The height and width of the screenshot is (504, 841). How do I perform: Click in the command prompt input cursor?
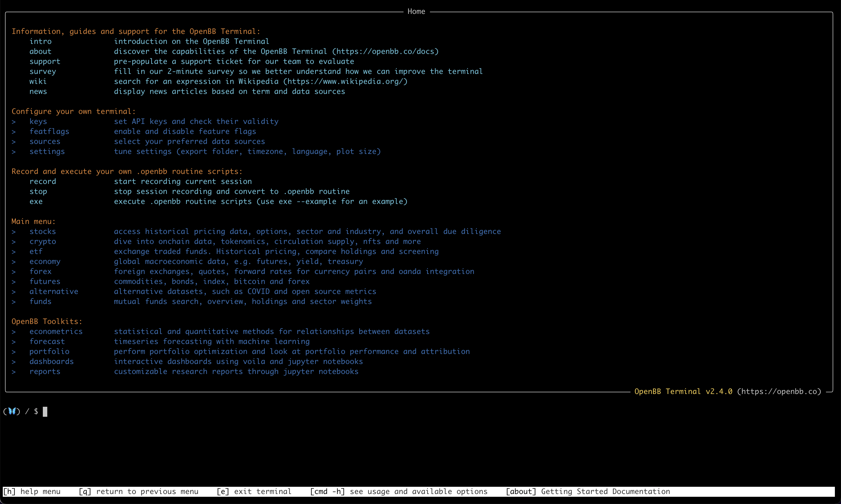45,412
